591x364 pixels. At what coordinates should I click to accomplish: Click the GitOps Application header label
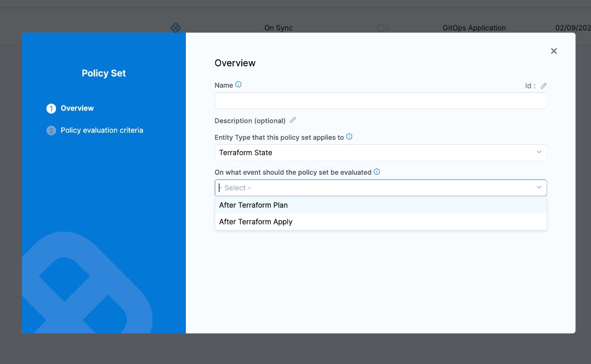(474, 27)
